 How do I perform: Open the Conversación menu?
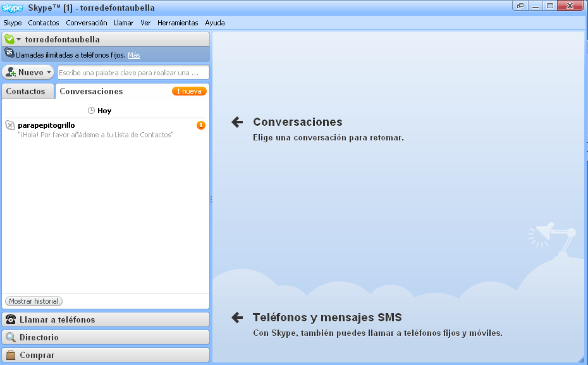pos(87,23)
